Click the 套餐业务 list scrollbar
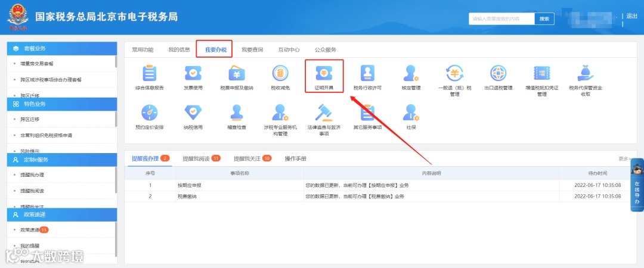Screen dimensions: 644x268 (x=116, y=61)
